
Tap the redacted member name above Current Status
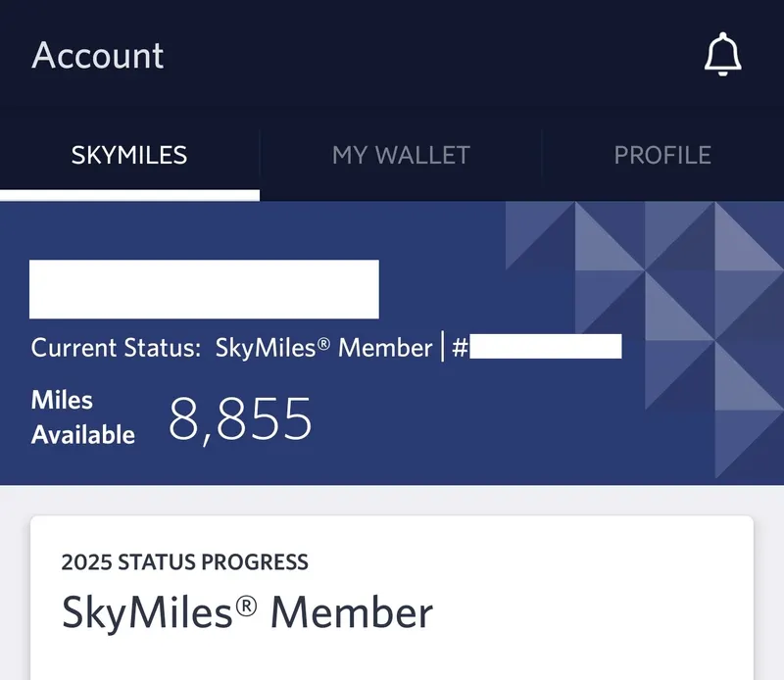coord(204,289)
